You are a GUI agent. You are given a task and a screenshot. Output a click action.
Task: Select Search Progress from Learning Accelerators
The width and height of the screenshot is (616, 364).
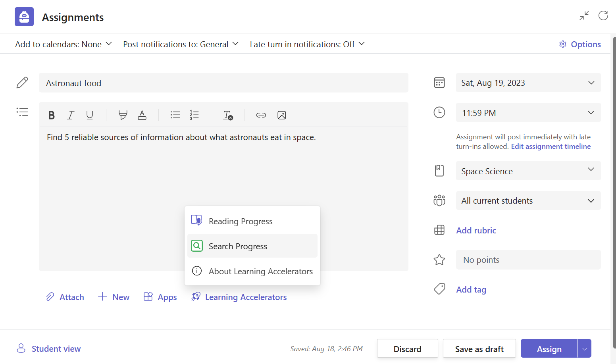click(x=238, y=246)
